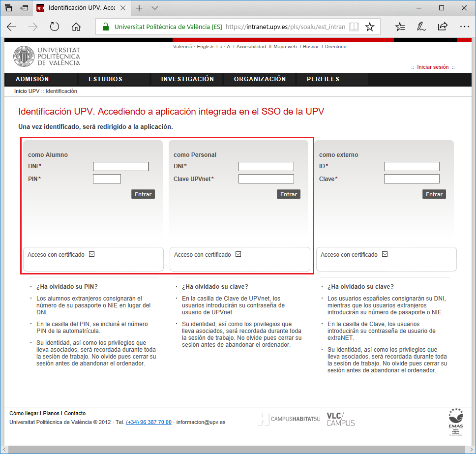
Task: Expand certificate access under como externo
Action: click(385, 254)
